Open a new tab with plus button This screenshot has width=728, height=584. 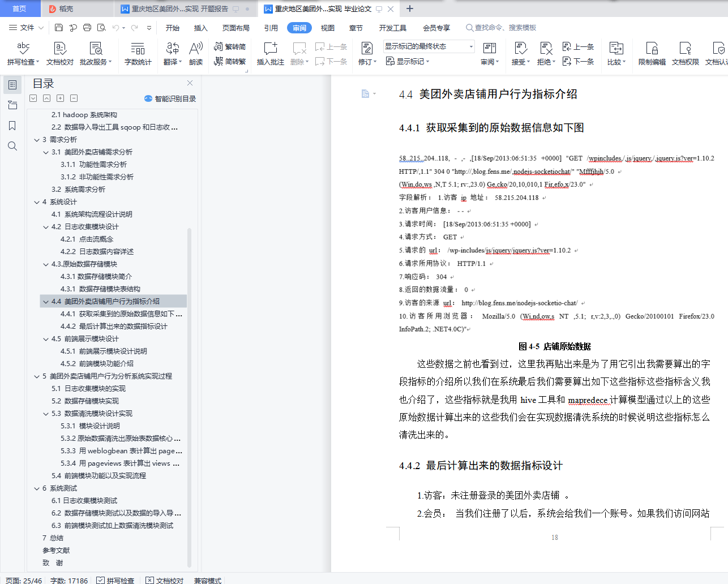(x=410, y=8)
